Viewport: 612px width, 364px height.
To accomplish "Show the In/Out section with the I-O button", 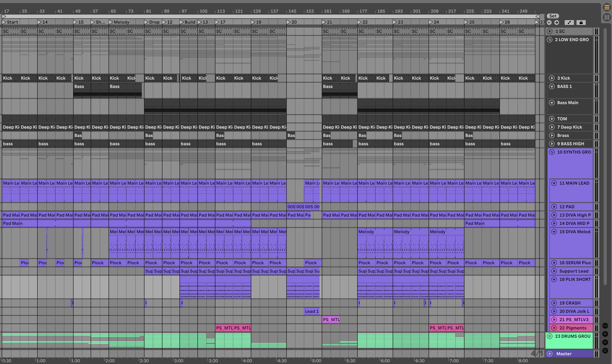I will [x=605, y=326].
